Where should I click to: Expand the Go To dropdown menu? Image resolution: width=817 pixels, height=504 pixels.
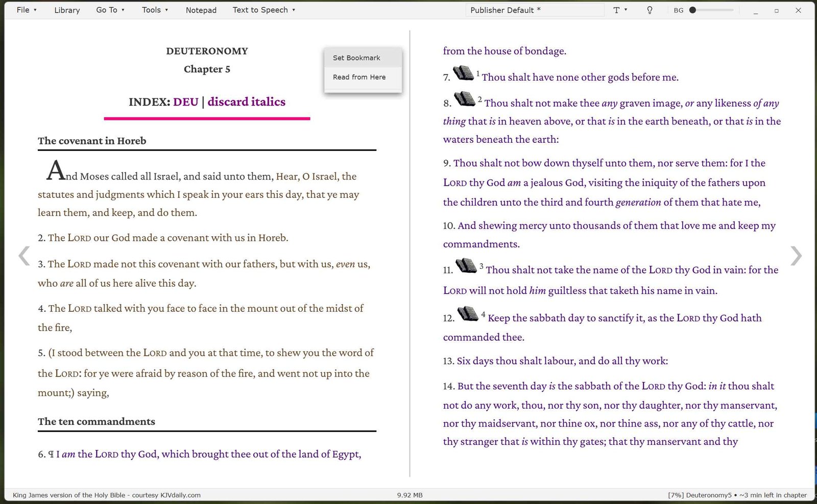(110, 10)
